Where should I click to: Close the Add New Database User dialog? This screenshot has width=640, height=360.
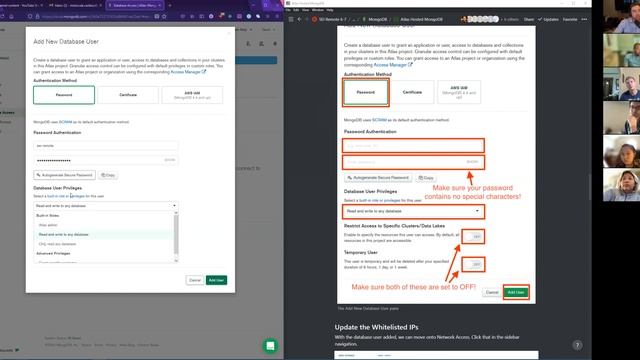[229, 33]
